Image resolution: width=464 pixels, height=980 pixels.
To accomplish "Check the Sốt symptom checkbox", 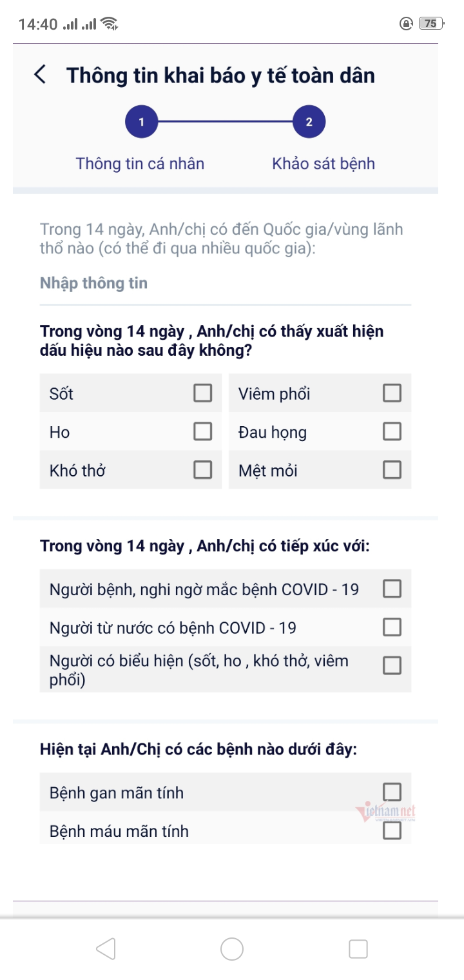I will (x=203, y=393).
